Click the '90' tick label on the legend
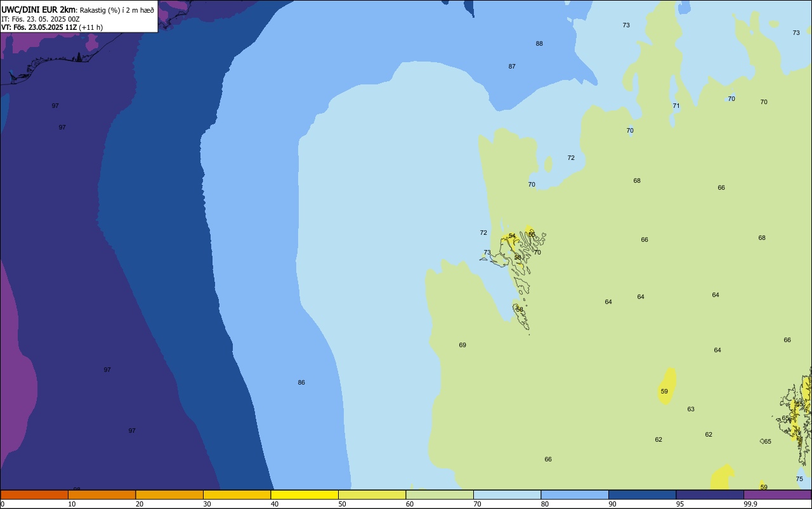Screen dimensions: 812x509 pyautogui.click(x=612, y=504)
